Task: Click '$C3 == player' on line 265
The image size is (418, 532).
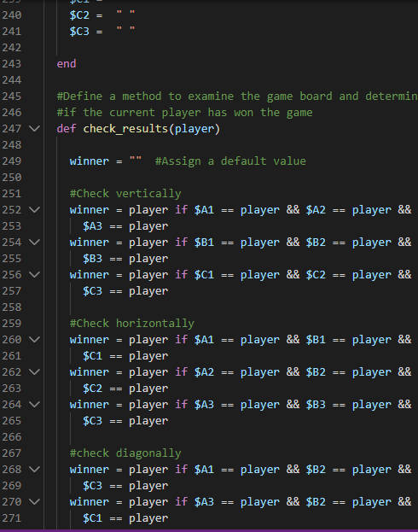Action: point(125,420)
